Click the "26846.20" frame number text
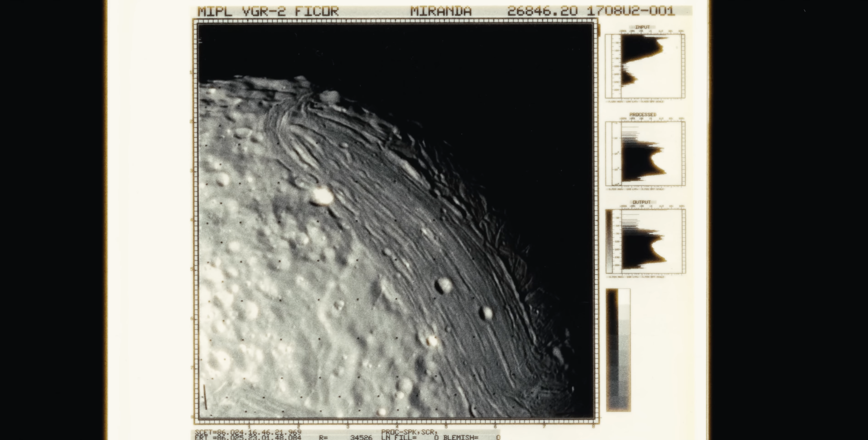Image resolution: width=868 pixels, height=440 pixels. pos(542,11)
